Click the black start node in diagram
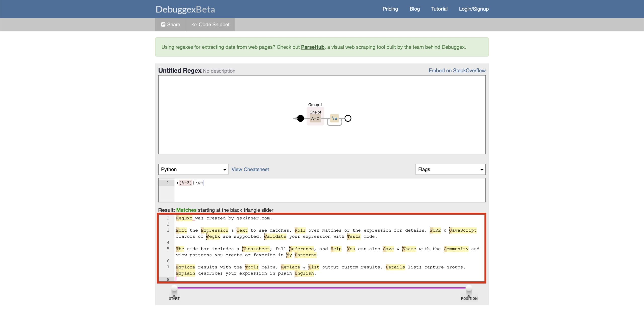Screen dimensions: 644x309 tap(300, 118)
